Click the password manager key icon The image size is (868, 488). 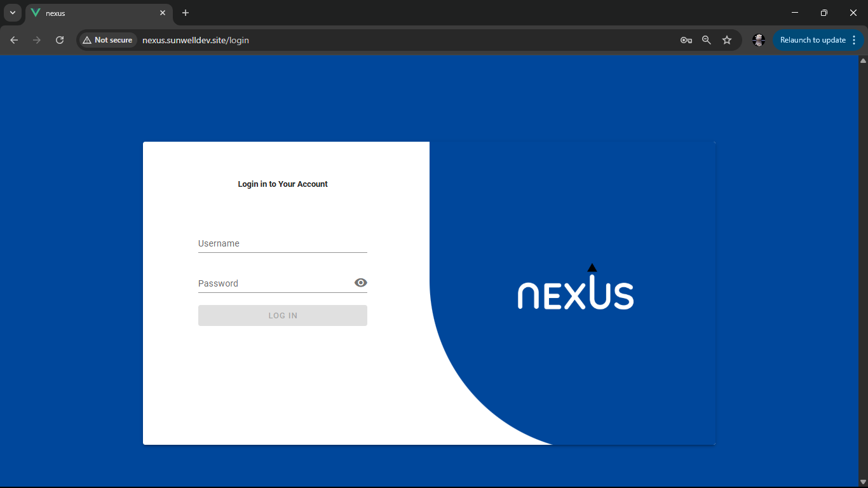pyautogui.click(x=686, y=39)
